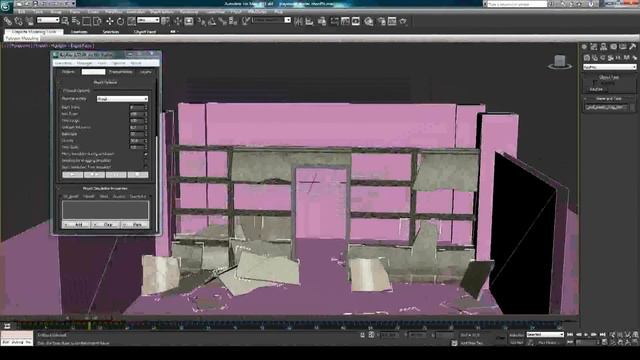The width and height of the screenshot is (640, 360).
Task: Toggle Angle Snap in the toolbar
Action: [x=212, y=21]
